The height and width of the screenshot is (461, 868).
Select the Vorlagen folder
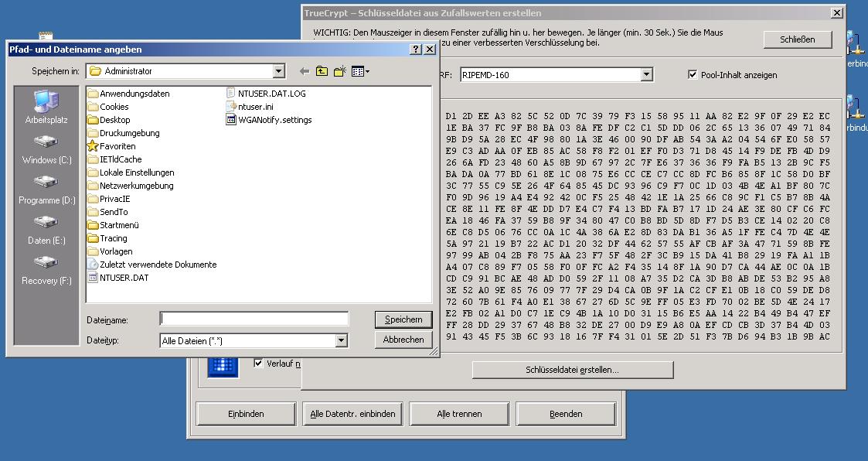[111, 251]
